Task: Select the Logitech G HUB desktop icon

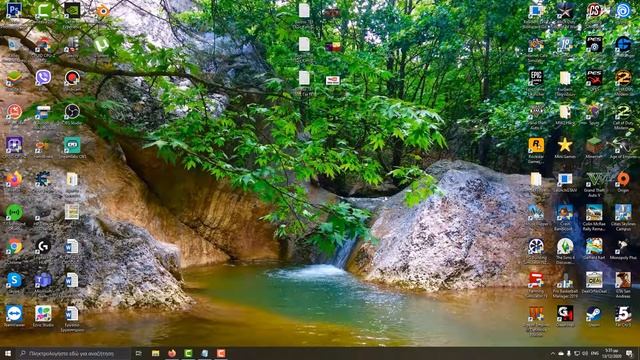Action: 43,246
